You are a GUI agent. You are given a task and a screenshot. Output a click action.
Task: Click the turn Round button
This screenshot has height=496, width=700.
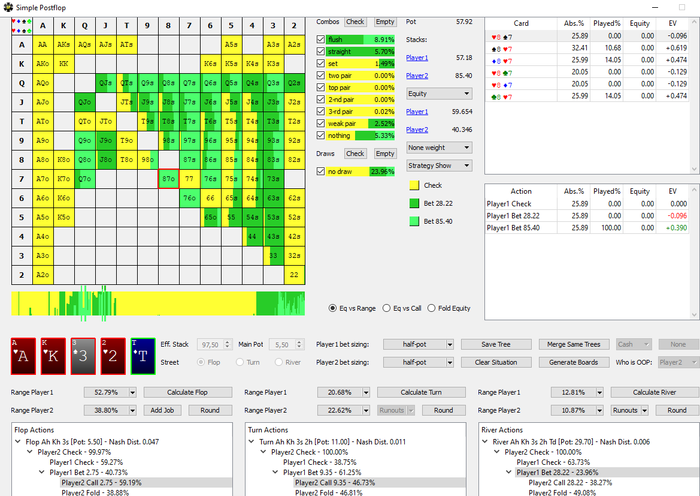(443, 410)
